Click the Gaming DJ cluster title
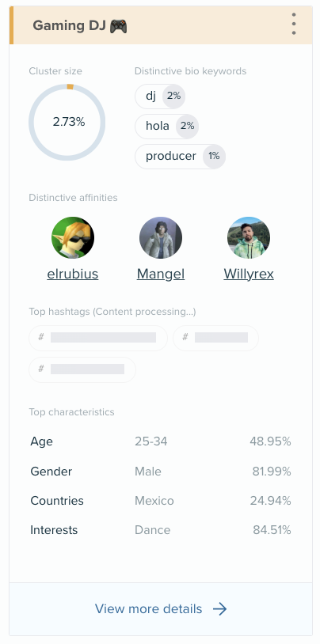The height and width of the screenshot is (644, 320). click(80, 26)
